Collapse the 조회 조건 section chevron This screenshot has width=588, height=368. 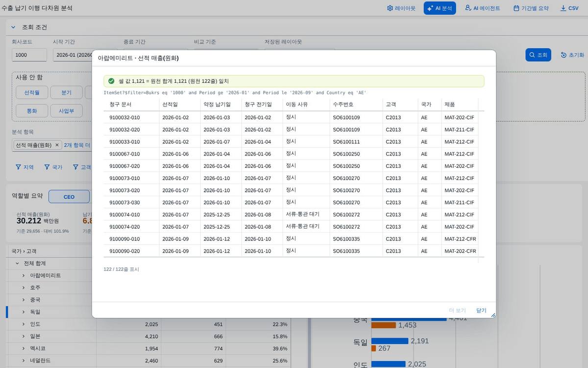coord(13,27)
